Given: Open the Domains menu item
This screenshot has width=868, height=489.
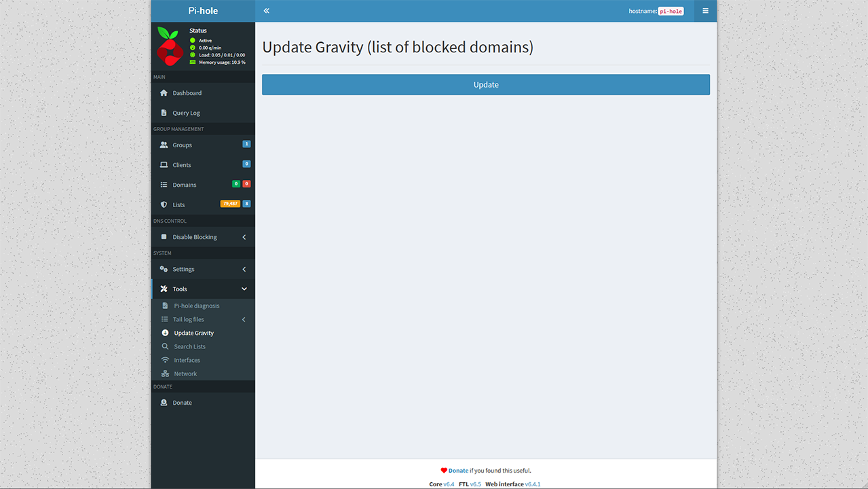Looking at the screenshot, I should (184, 185).
